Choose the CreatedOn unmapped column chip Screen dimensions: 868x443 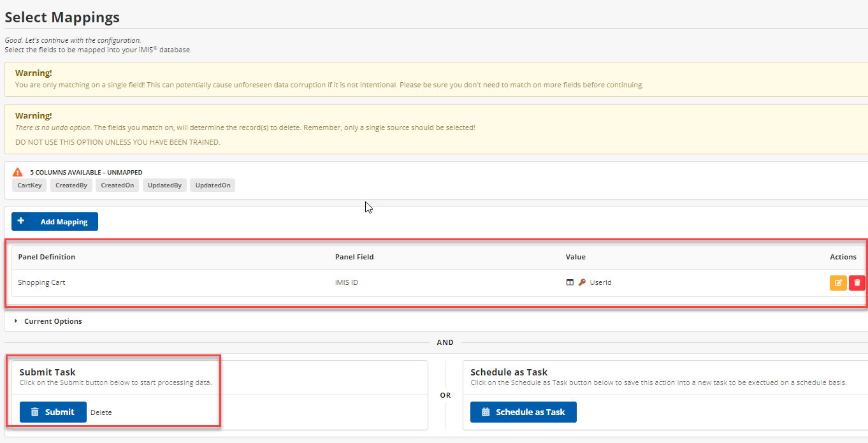[117, 185]
